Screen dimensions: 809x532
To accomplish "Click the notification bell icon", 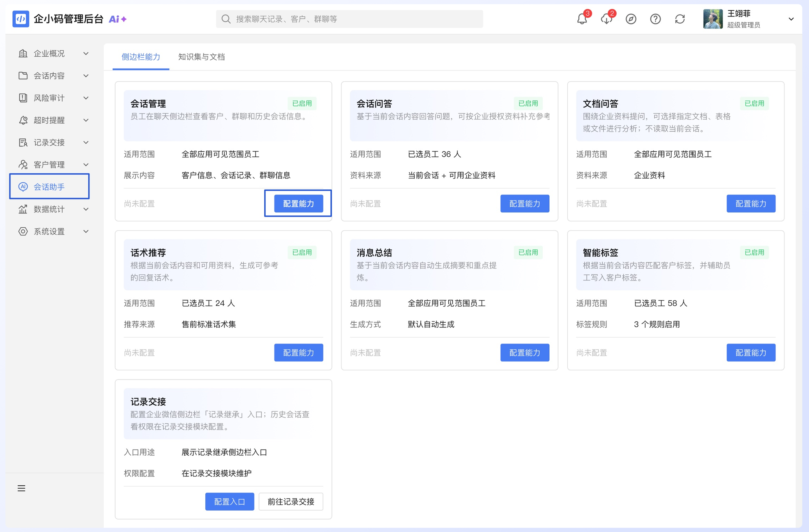I will tap(582, 19).
